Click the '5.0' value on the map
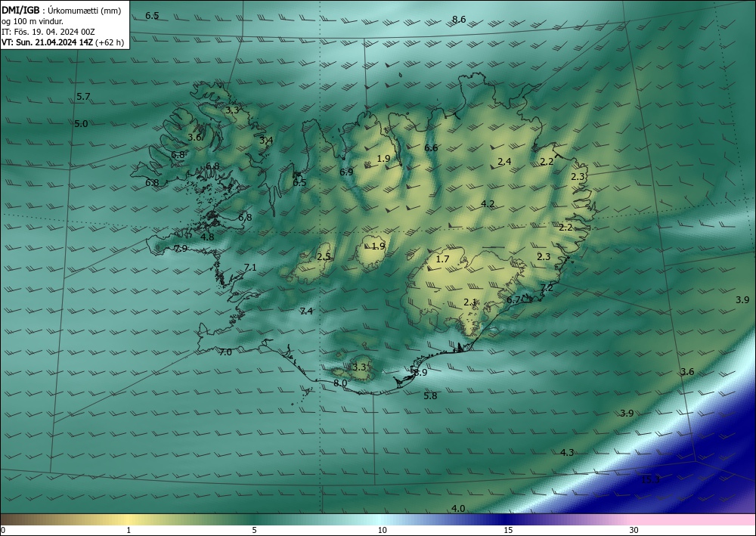 (81, 124)
